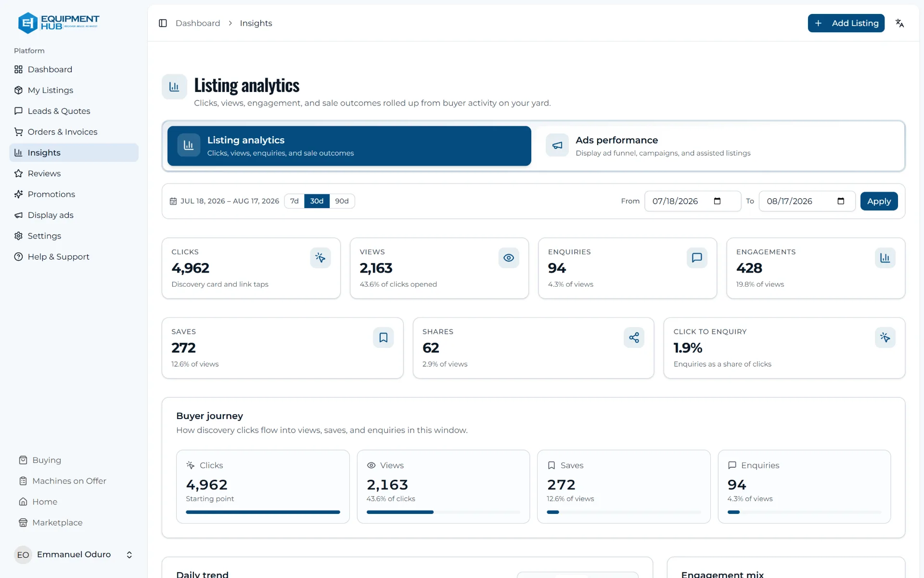Click the Add Listing button
The width and height of the screenshot is (924, 578).
[846, 23]
